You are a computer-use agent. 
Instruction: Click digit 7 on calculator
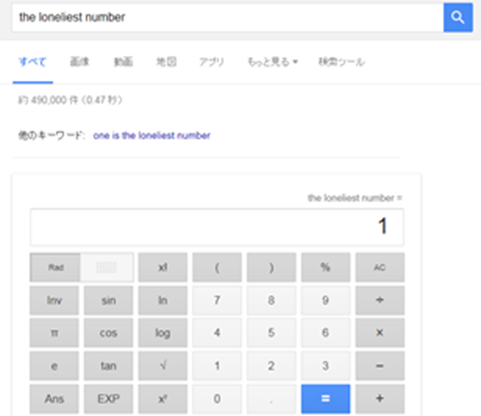tap(217, 300)
